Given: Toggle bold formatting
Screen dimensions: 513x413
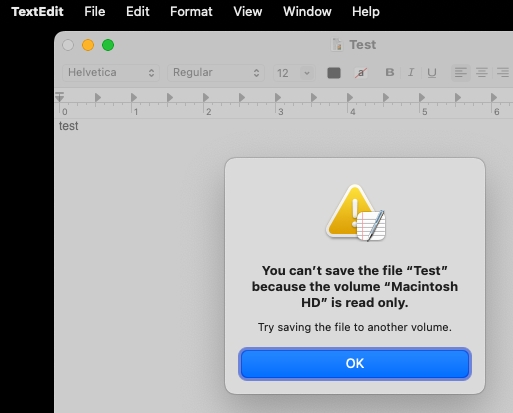Looking at the screenshot, I should tap(389, 72).
